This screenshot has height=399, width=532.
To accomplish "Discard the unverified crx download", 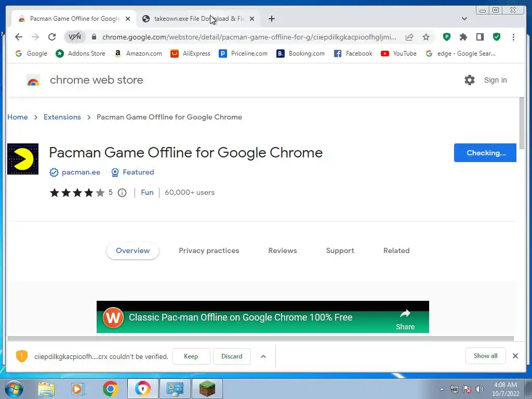I will click(x=232, y=356).
